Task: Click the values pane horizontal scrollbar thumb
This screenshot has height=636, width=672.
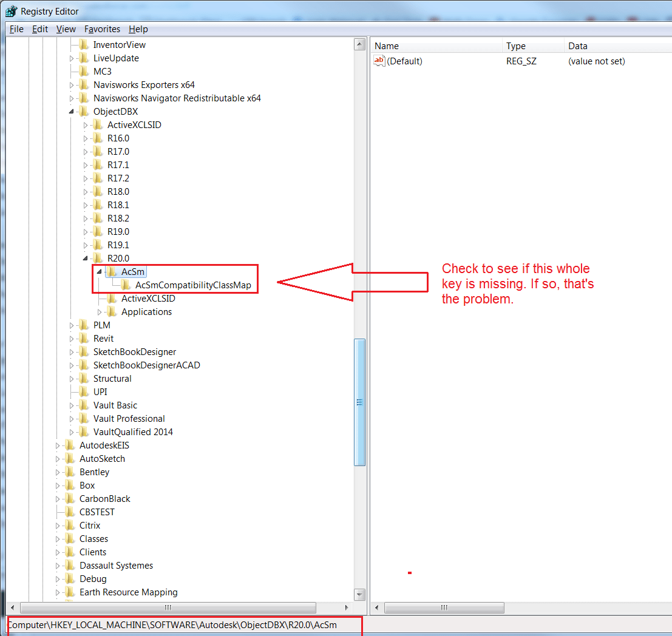Action: point(444,607)
